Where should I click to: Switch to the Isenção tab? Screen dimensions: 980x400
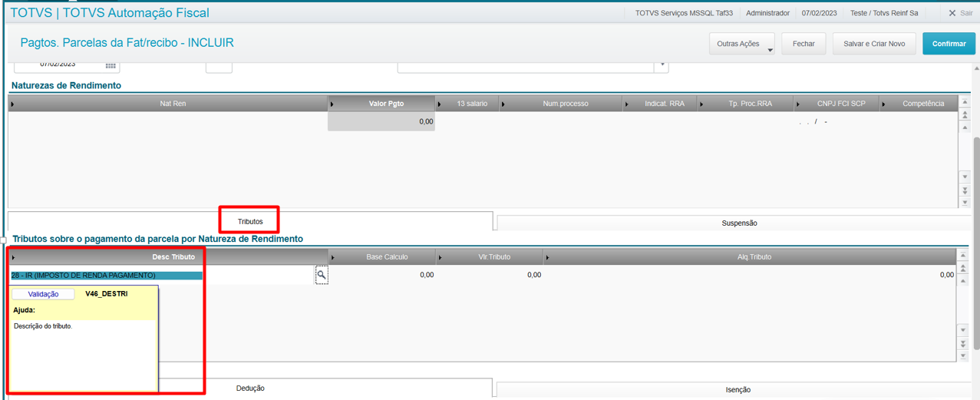[x=738, y=389]
